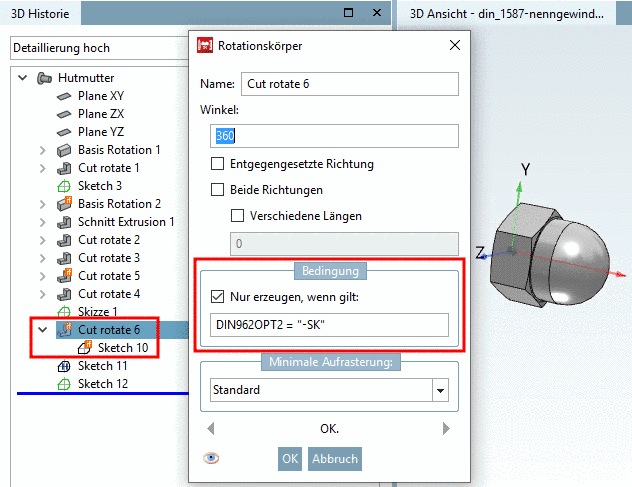Viewport: 632px width, 487px height.
Task: Click the Plane ZX plane icon
Action: (x=64, y=114)
